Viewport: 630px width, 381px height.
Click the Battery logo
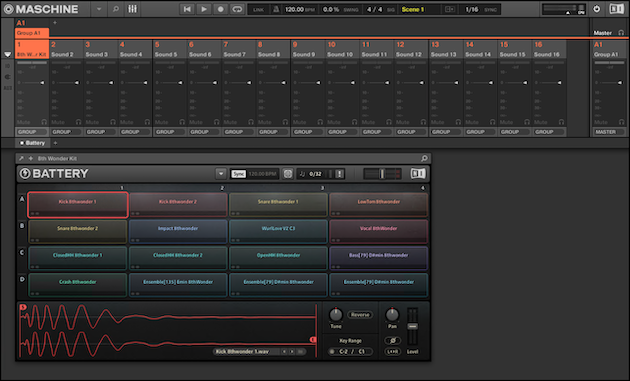pos(54,174)
